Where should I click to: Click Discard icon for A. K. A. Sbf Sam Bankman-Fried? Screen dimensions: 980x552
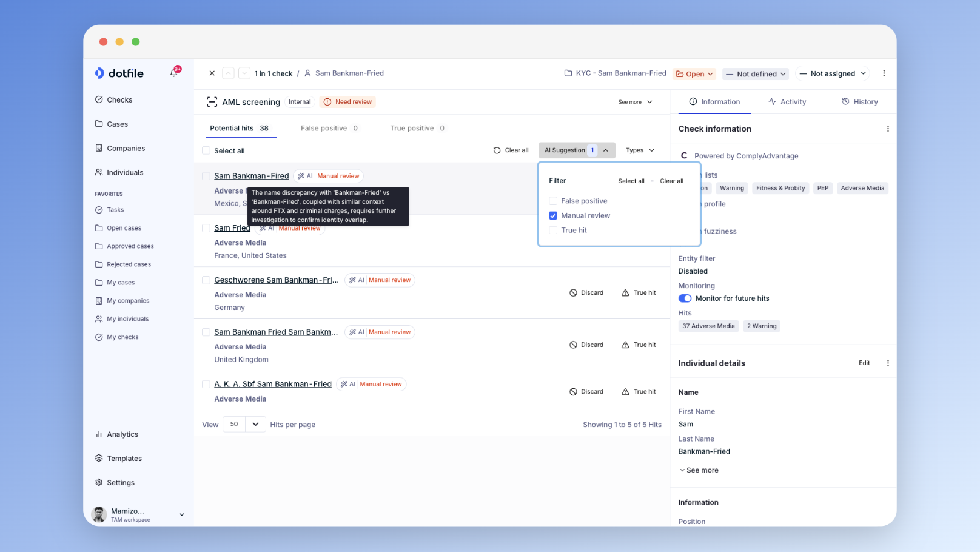(573, 392)
